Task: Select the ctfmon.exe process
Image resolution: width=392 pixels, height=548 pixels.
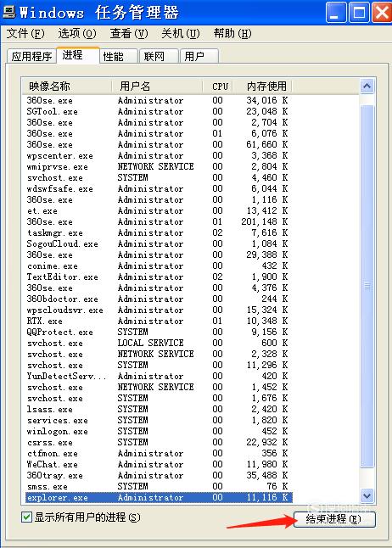Action: [x=159, y=453]
